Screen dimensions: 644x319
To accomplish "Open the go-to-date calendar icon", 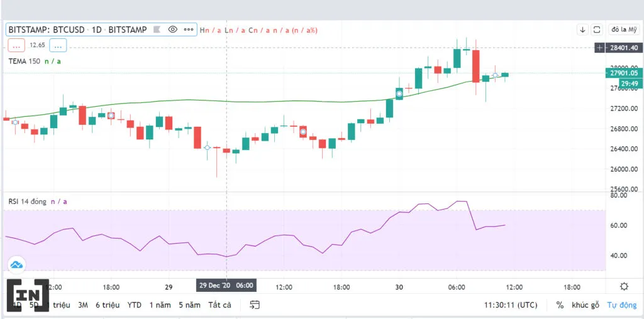I will point(255,305).
